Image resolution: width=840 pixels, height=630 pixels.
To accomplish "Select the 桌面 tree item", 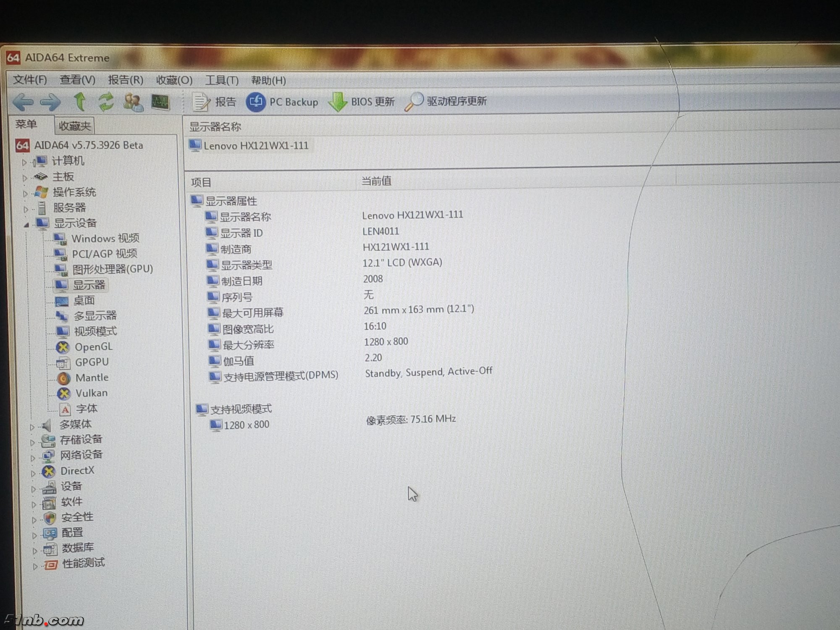I will click(75, 301).
